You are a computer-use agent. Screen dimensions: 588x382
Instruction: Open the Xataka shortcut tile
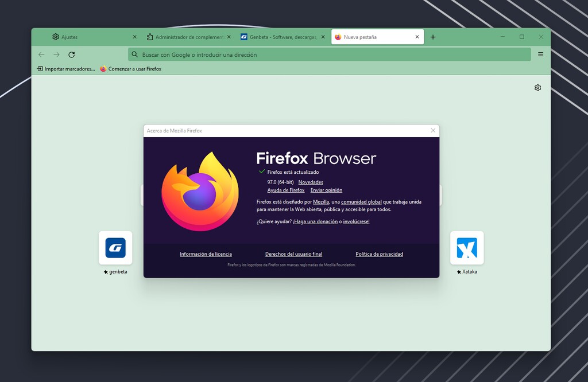point(467,248)
